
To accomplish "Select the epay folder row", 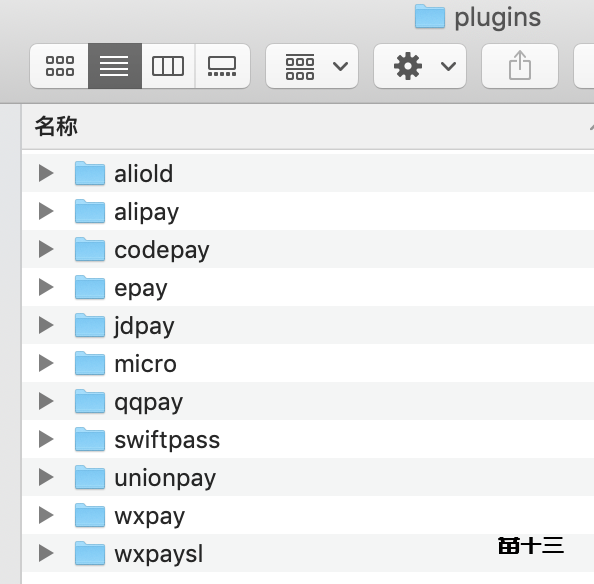I will pos(308,287).
